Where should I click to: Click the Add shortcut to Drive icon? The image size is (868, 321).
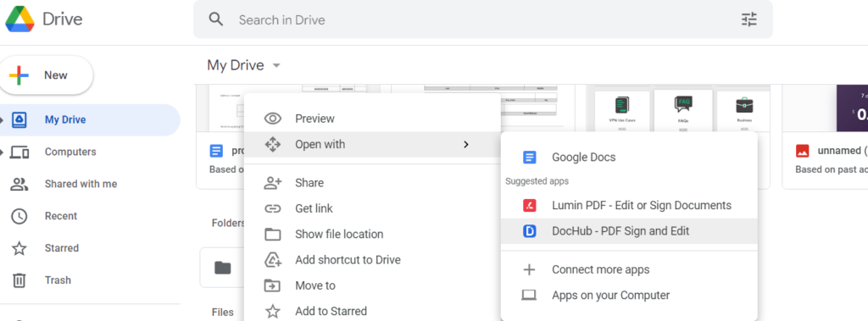272,259
